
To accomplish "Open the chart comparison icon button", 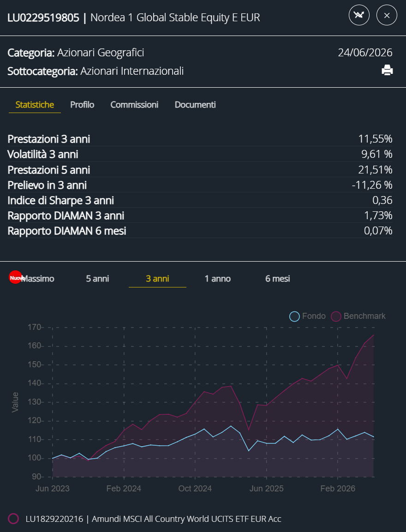I will click(359, 15).
